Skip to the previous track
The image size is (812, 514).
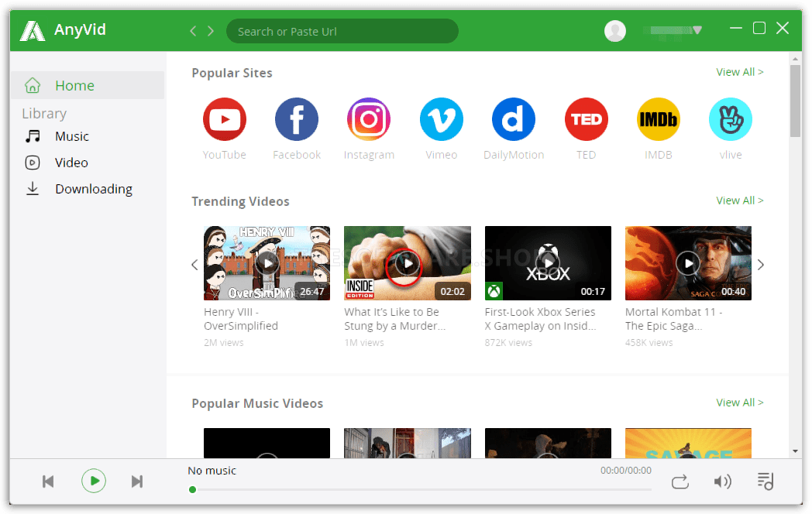[x=48, y=481]
